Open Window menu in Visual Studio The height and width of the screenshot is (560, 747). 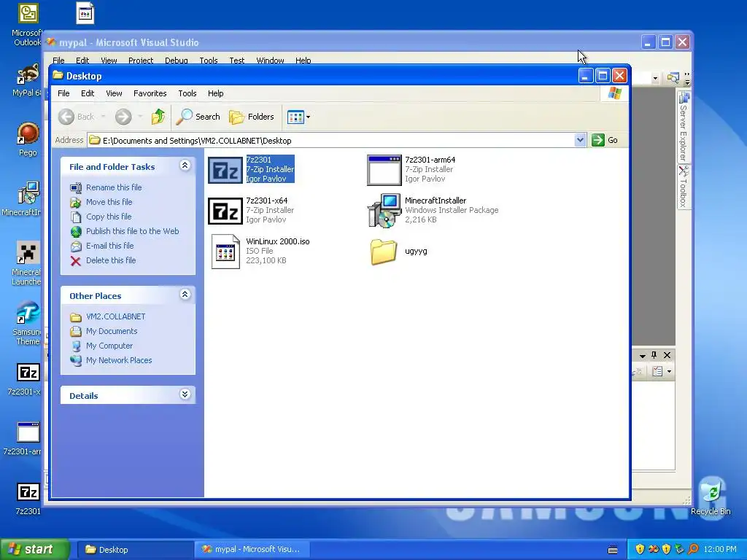[x=270, y=61]
